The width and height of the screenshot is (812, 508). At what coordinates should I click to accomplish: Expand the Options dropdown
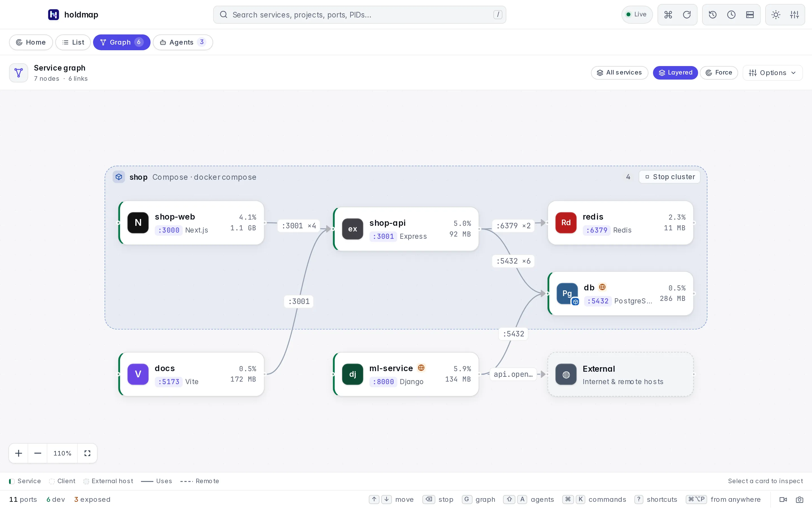coord(773,73)
